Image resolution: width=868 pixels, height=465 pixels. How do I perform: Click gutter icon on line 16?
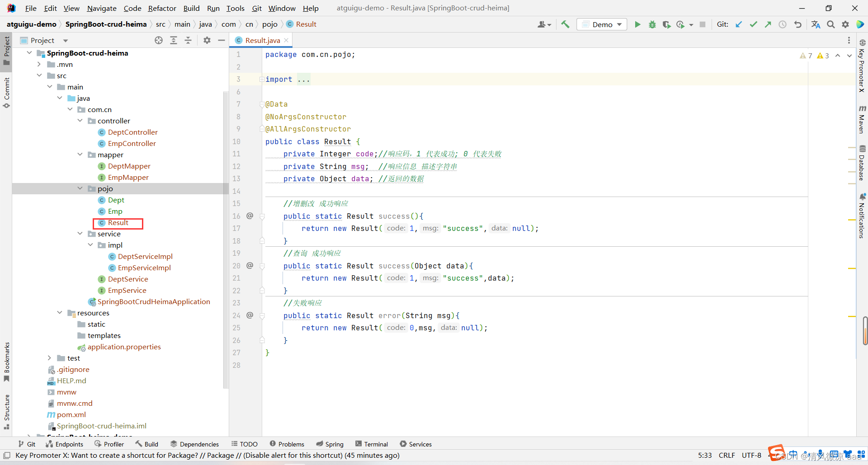(250, 216)
